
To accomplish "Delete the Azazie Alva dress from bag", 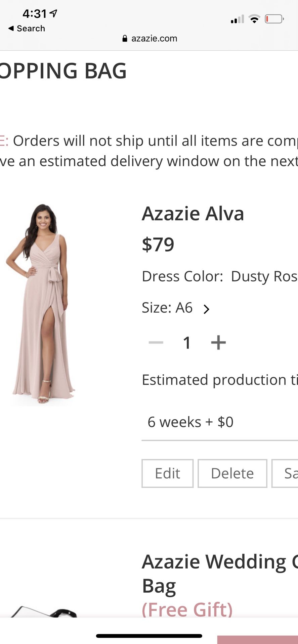I will point(232,473).
